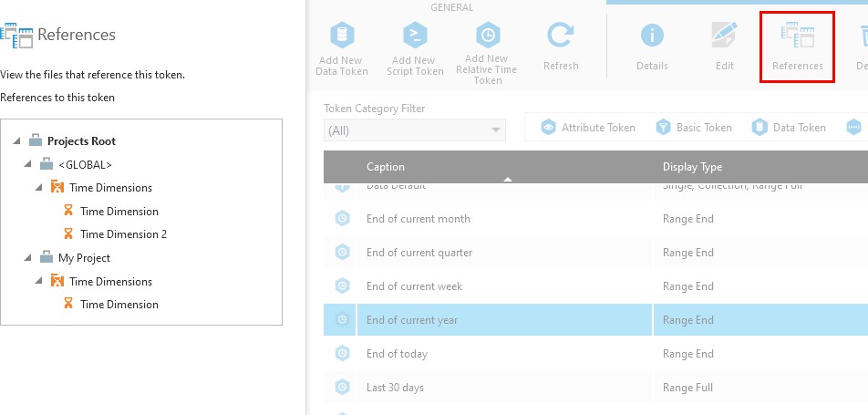Toggle the Basic Token filter

click(x=694, y=128)
